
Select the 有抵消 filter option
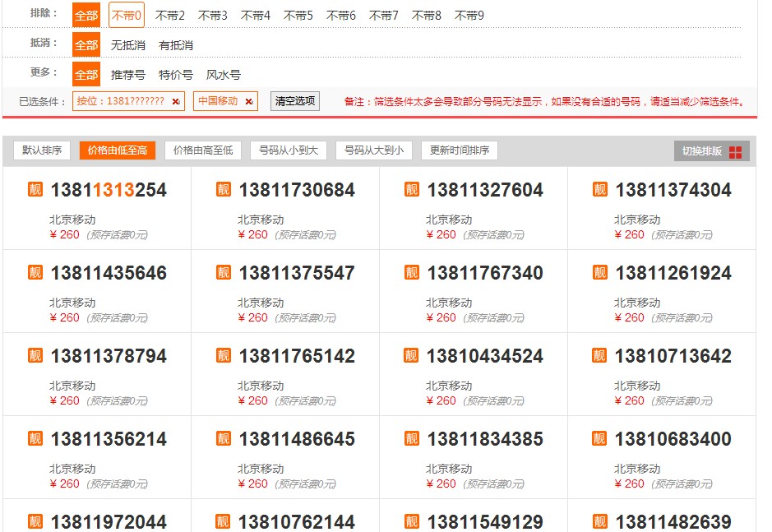(176, 45)
